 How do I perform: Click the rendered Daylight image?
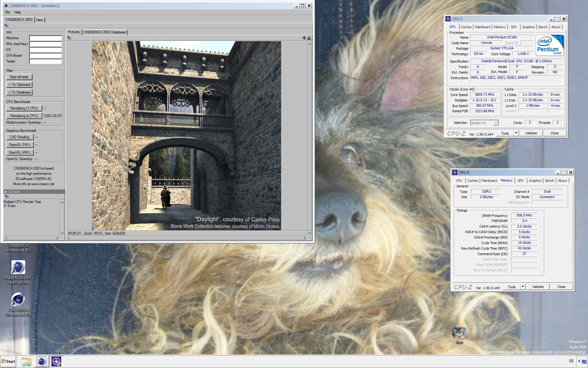click(186, 136)
